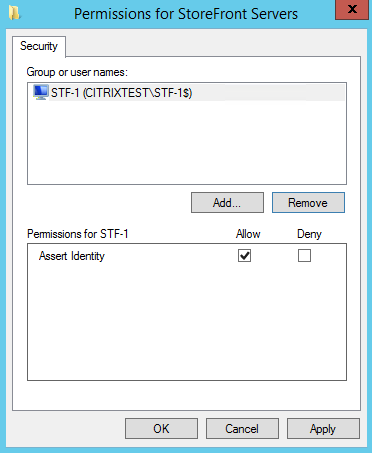Dismiss the dialog with Cancel
Screen dimensions: 372x453
tap(242, 428)
